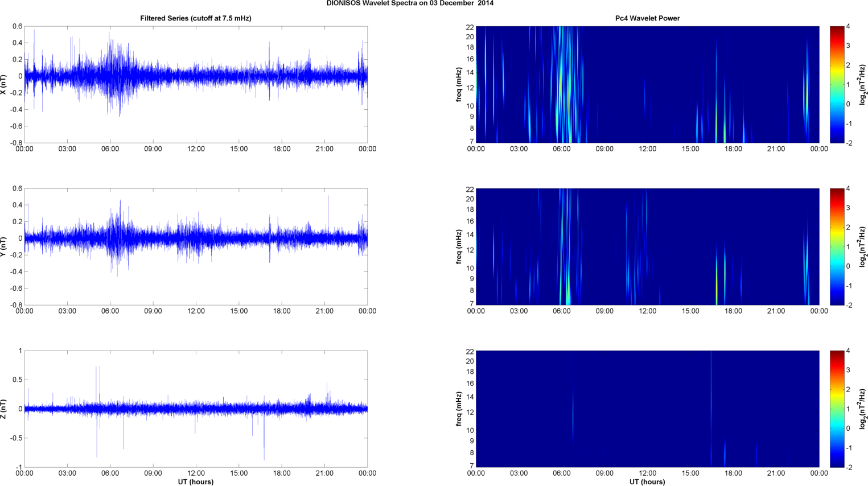Click the bottom spectrogram's colorbar
Image resolution: width=868 pixels, height=486 pixels.
[x=837, y=409]
